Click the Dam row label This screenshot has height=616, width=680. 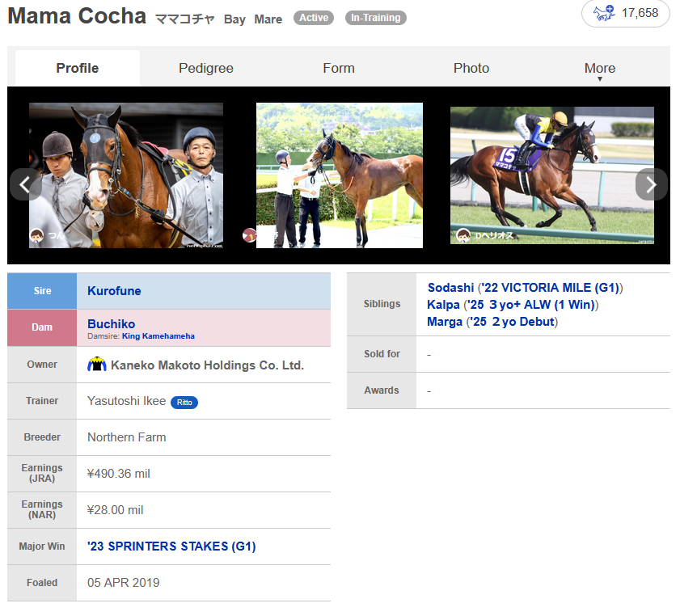(42, 327)
